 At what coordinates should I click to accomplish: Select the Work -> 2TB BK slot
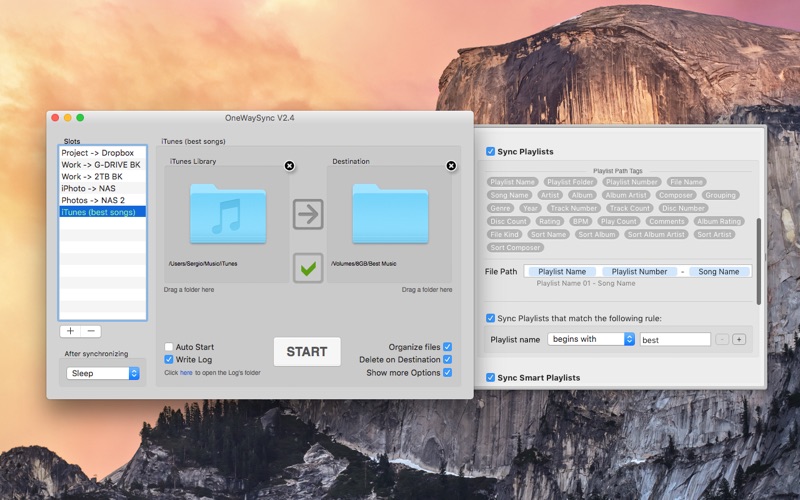pyautogui.click(x=103, y=176)
